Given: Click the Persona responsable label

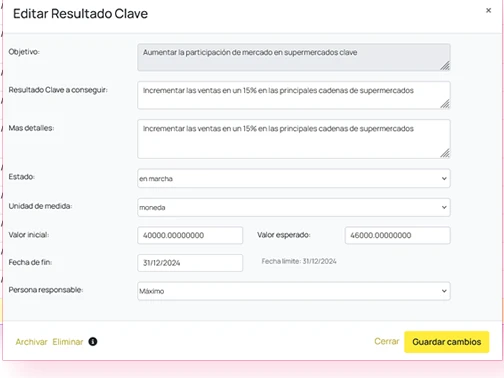Looking at the screenshot, I should pos(46,290).
